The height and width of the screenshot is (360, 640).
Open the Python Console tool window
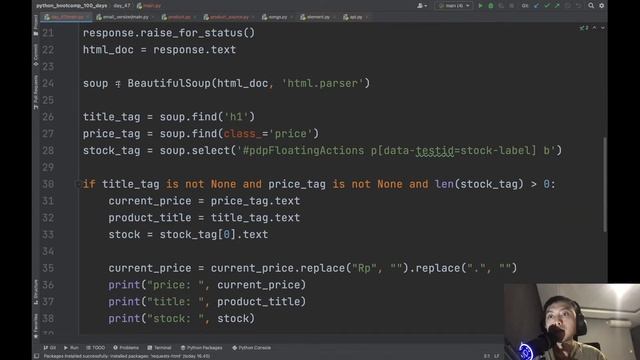click(251, 348)
